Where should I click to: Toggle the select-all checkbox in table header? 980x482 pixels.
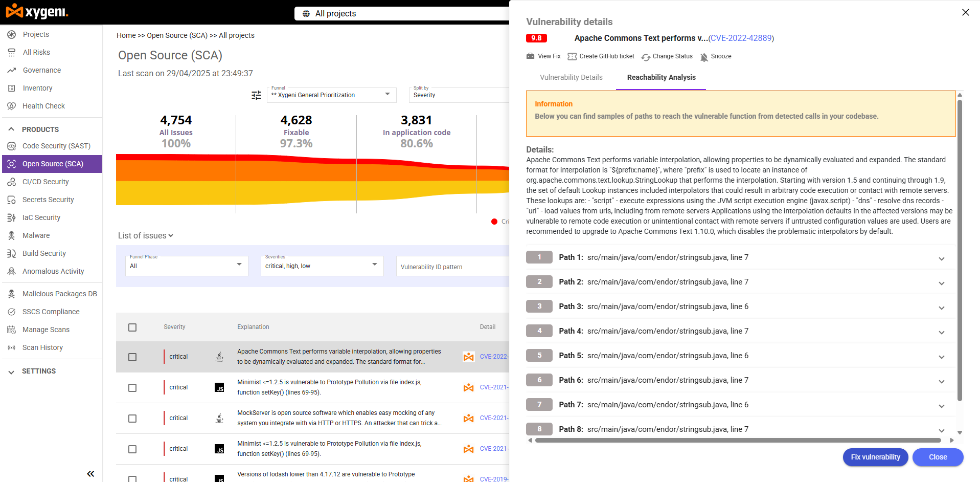132,327
